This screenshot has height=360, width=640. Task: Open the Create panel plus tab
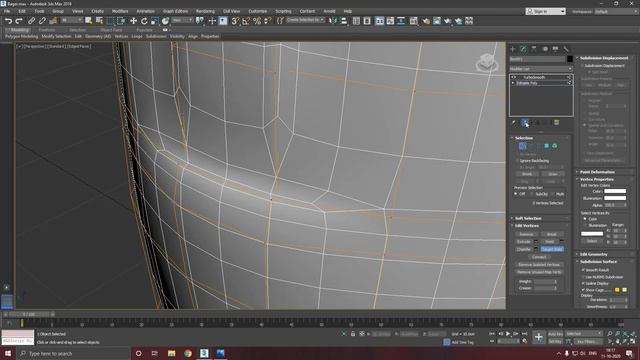click(x=513, y=49)
